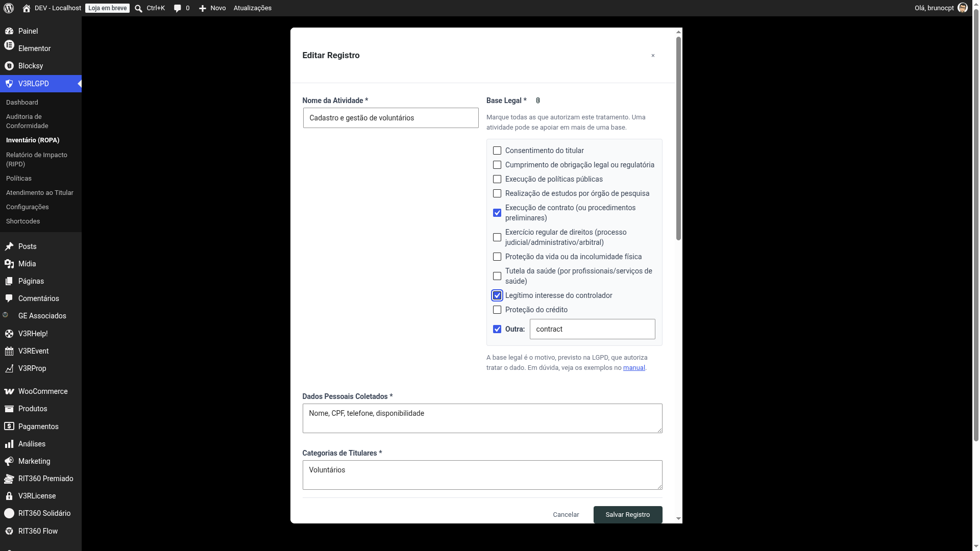Open V3REvent calendar icon
This screenshot has height=551, width=980.
pos(9,351)
